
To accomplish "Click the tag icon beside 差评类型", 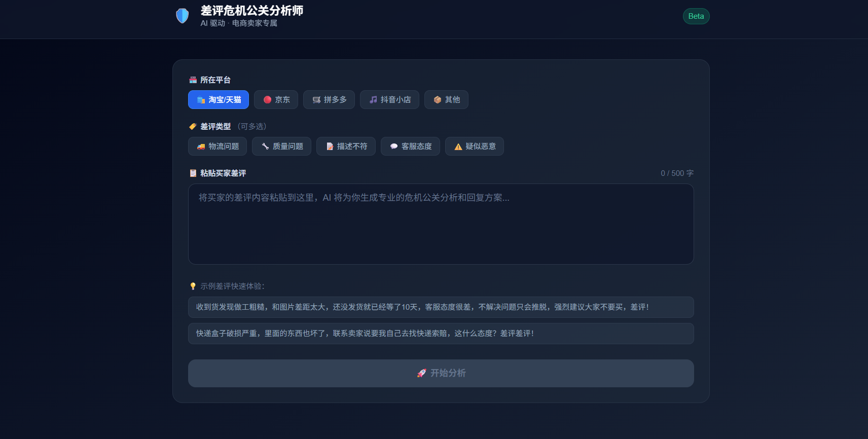I will 193,127.
